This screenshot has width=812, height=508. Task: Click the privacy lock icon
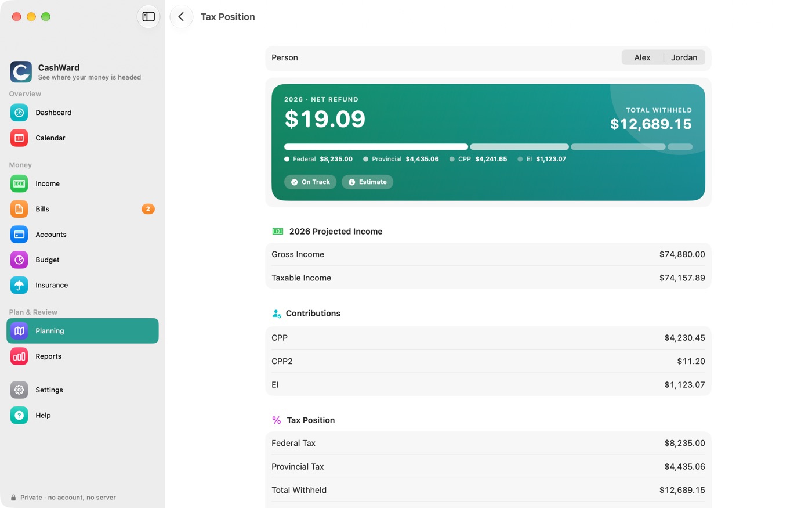tap(13, 498)
